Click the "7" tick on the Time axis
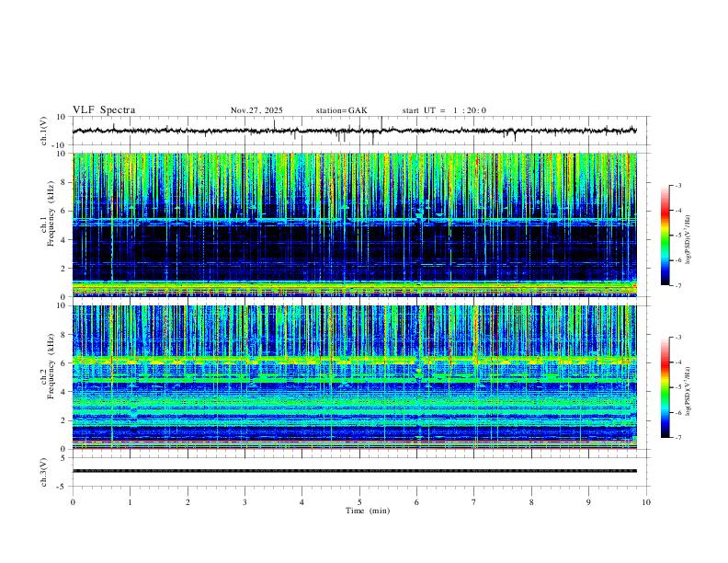This screenshot has width=728, height=563. [x=474, y=502]
